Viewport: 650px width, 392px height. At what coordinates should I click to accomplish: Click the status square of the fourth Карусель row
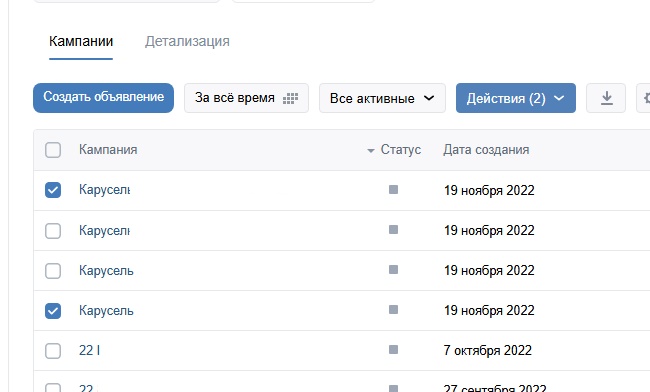tap(393, 310)
